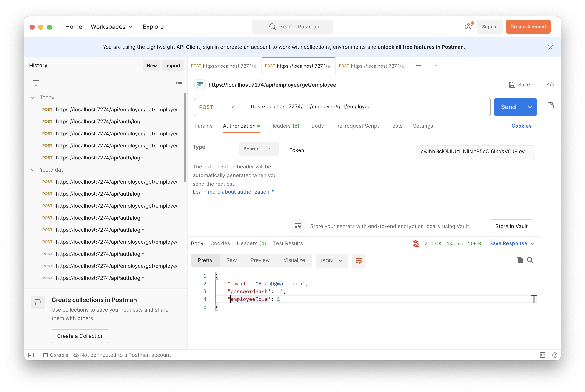Open new request tab with plus icon
This screenshot has width=585, height=392.
click(418, 66)
